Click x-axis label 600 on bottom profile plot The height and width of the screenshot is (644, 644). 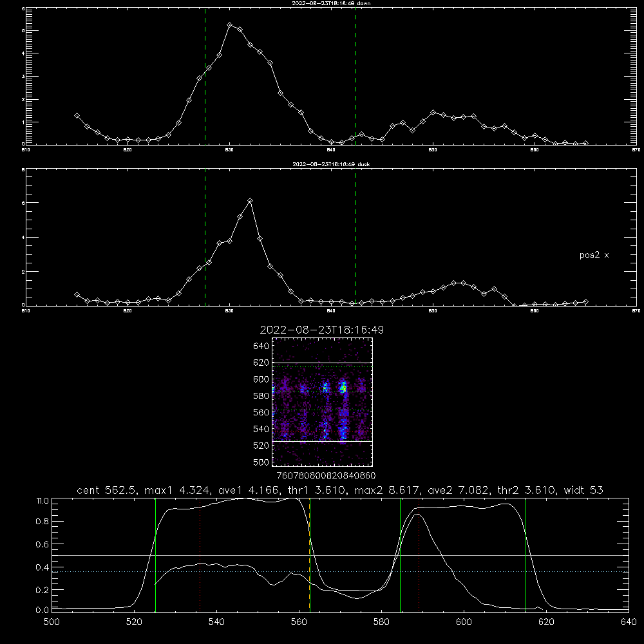pyautogui.click(x=464, y=622)
